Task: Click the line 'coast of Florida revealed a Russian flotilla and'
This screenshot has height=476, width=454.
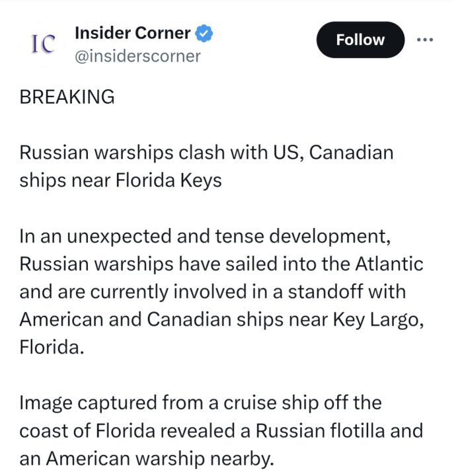Action: pyautogui.click(x=221, y=431)
